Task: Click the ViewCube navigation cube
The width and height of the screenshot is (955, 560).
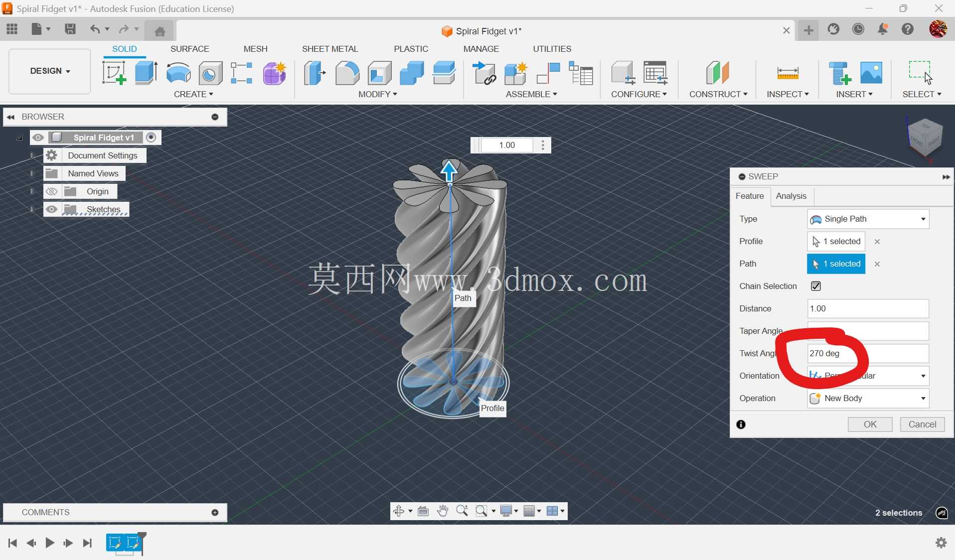Action: click(x=925, y=138)
